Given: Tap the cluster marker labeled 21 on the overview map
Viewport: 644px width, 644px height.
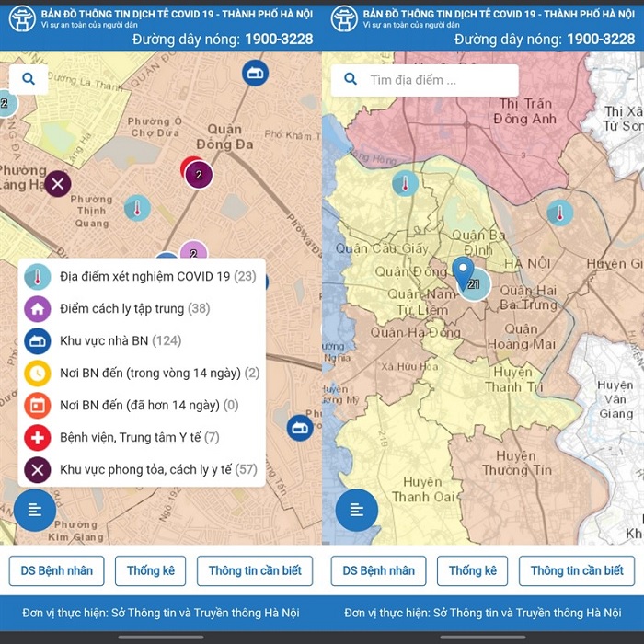Looking at the screenshot, I should click(x=477, y=286).
